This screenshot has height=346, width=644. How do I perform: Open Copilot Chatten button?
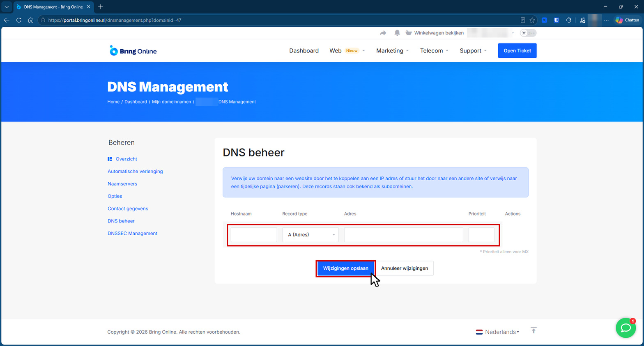tap(627, 20)
